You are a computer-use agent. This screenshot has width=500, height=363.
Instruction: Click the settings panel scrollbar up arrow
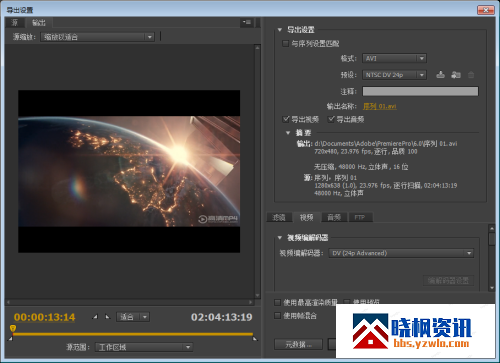point(492,228)
